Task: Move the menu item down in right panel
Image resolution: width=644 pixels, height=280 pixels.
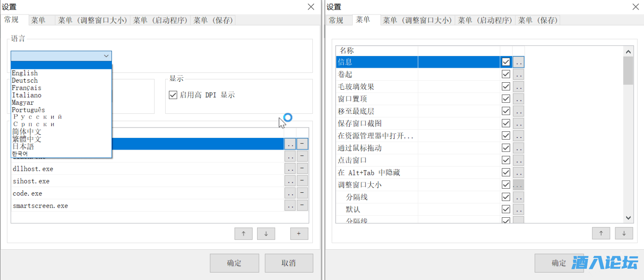Action: (x=624, y=233)
